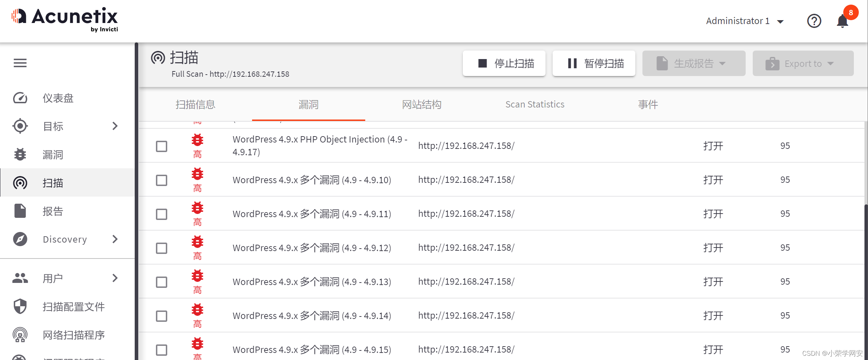Open the Administrator 1 account dropdown
The height and width of the screenshot is (360, 868).
745,21
